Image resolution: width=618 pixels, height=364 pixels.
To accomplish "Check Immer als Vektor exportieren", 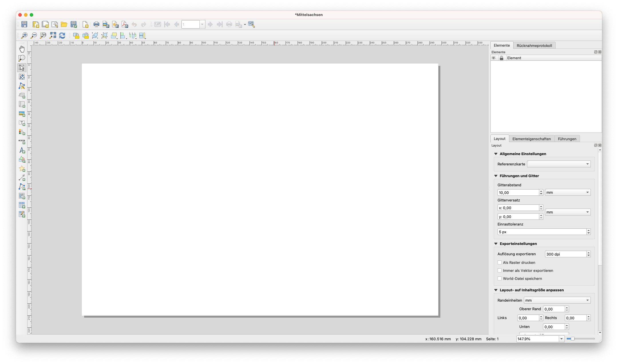I will click(x=500, y=270).
